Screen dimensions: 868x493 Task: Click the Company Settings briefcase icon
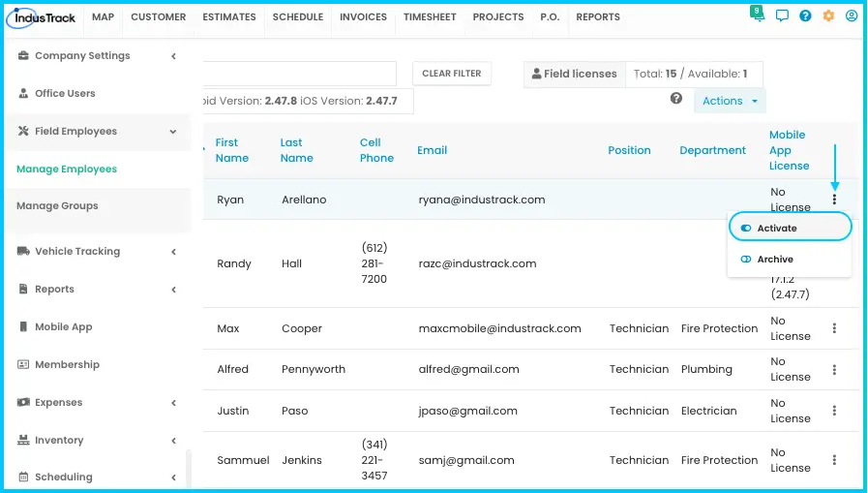coord(23,55)
